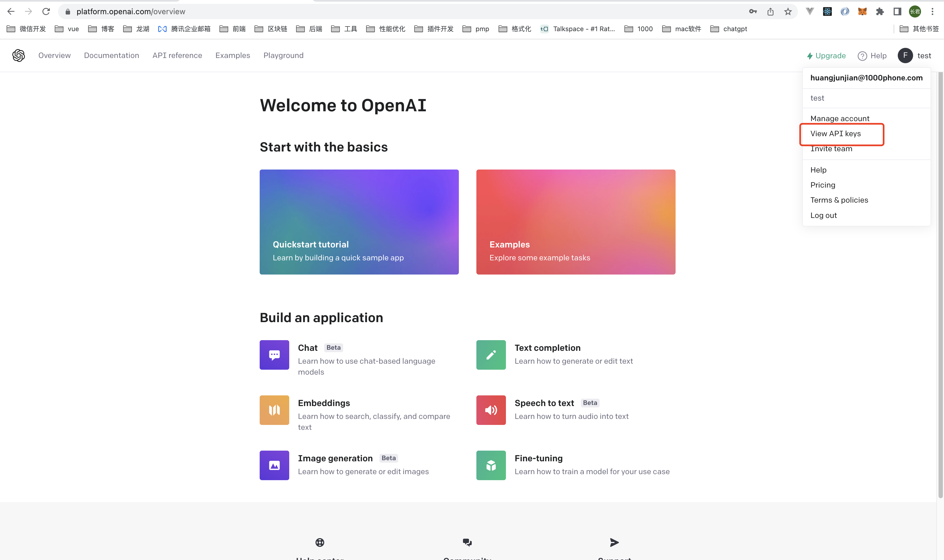Open the 博客 bookmark folder
The width and height of the screenshot is (944, 560).
click(x=101, y=29)
